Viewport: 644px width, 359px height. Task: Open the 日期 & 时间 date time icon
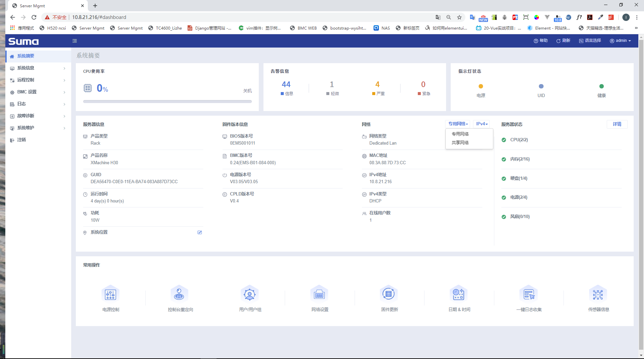point(459,294)
